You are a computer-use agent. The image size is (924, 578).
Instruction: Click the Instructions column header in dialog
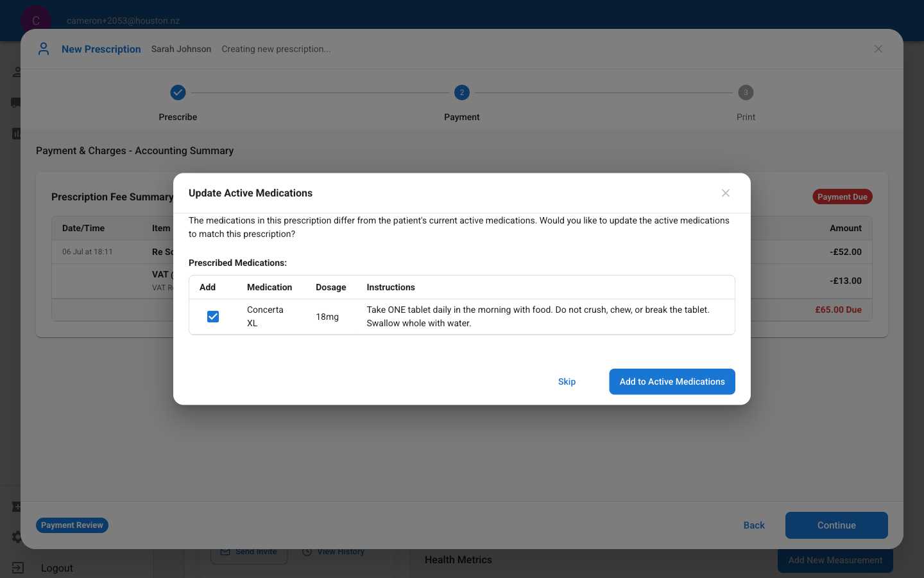tap(391, 287)
